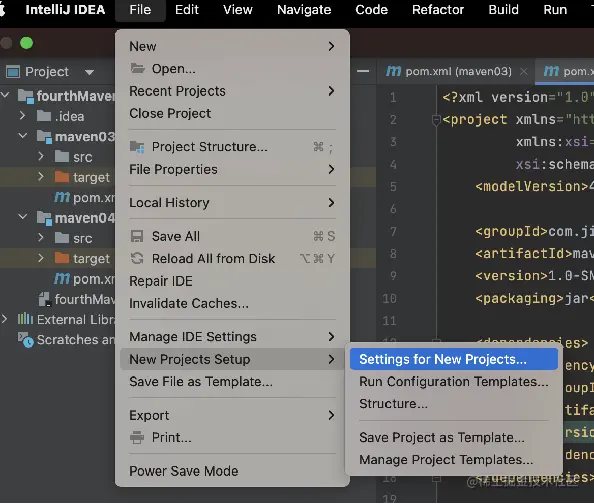594x504 pixels.
Task: Fold the project tag at line 2
Action: 436,120
